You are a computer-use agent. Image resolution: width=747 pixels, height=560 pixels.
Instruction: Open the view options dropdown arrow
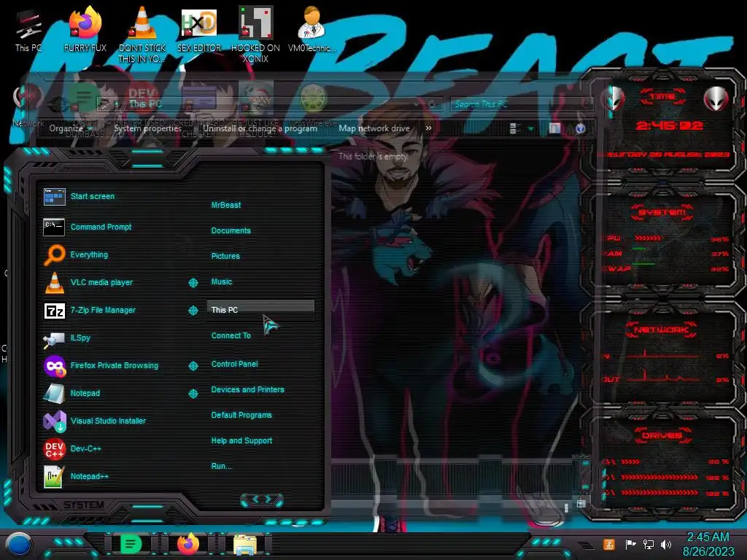tap(530, 128)
